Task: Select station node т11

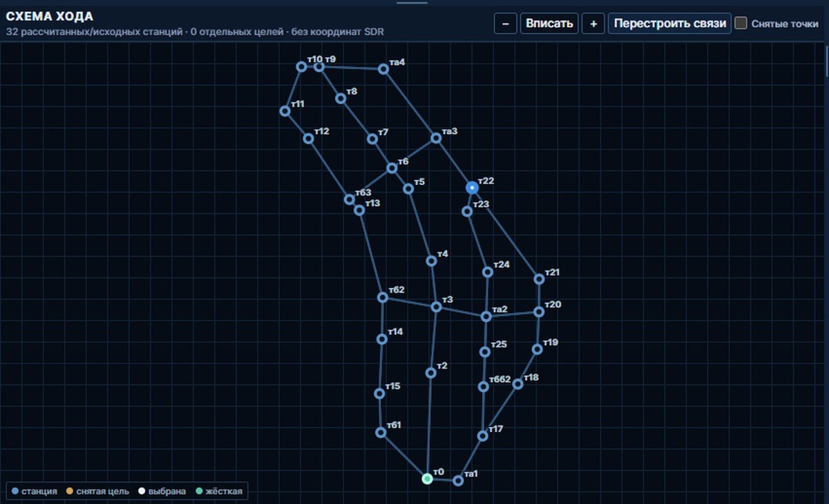Action: point(285,111)
